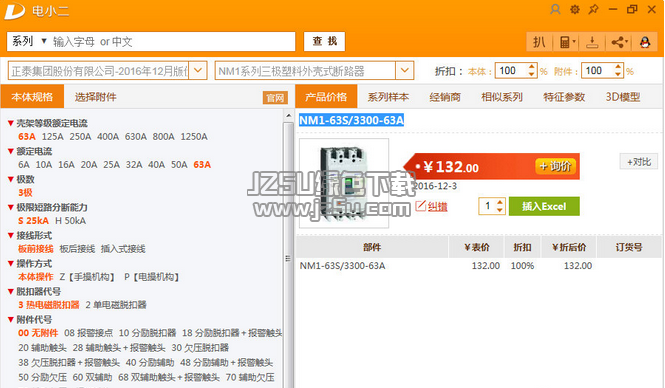665x388 pixels.
Task: Click the download icon in toolbar
Action: 592,42
